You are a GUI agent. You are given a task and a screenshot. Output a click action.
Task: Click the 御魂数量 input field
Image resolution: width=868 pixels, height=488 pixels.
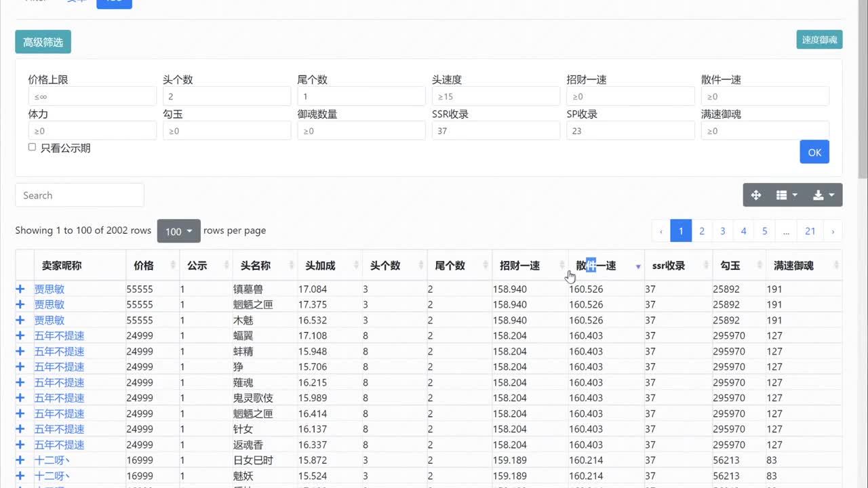(x=361, y=131)
